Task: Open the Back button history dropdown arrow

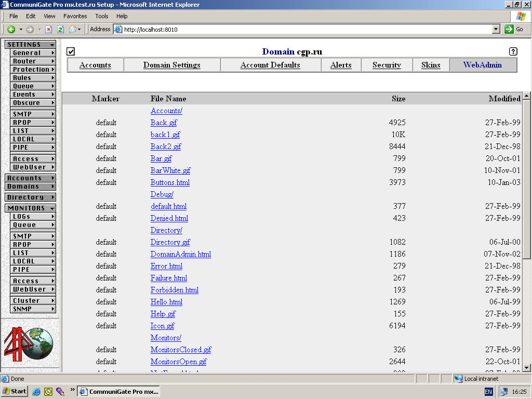Action: coord(21,30)
